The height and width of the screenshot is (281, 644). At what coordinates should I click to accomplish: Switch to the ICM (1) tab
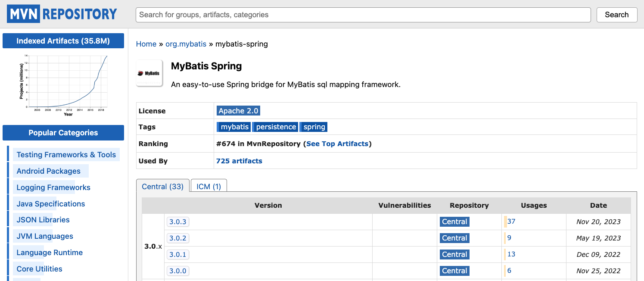pyautogui.click(x=208, y=186)
